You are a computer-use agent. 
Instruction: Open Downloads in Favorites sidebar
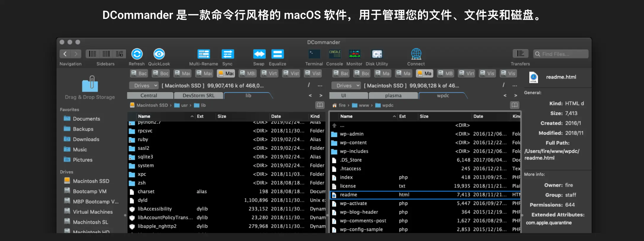(86, 139)
